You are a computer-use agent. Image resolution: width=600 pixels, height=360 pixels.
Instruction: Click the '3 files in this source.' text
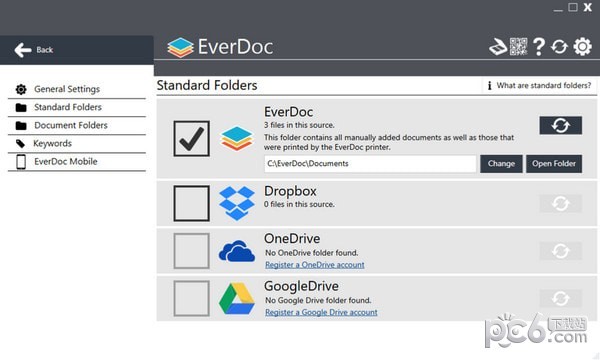299,125
